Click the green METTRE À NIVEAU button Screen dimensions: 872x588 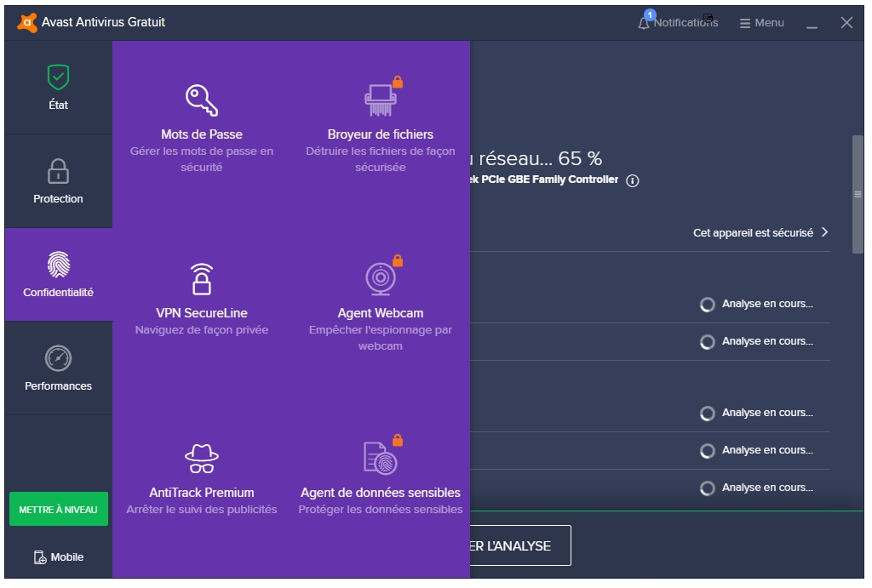pyautogui.click(x=58, y=509)
